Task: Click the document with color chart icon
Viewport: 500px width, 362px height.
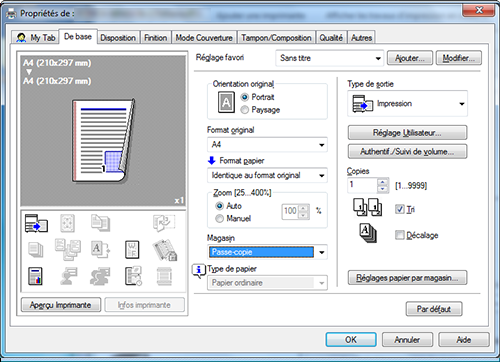Action: click(35, 276)
